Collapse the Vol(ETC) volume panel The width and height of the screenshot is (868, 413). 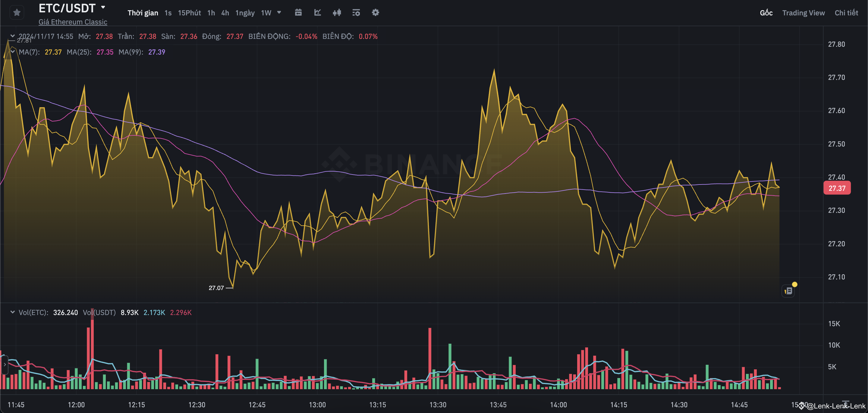pyautogui.click(x=12, y=312)
